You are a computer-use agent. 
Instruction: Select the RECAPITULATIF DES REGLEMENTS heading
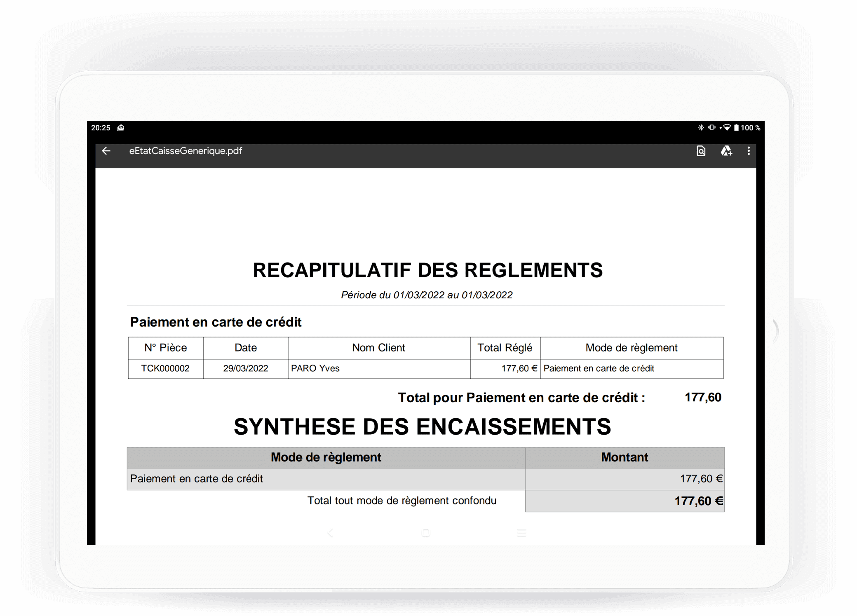pyautogui.click(x=427, y=270)
